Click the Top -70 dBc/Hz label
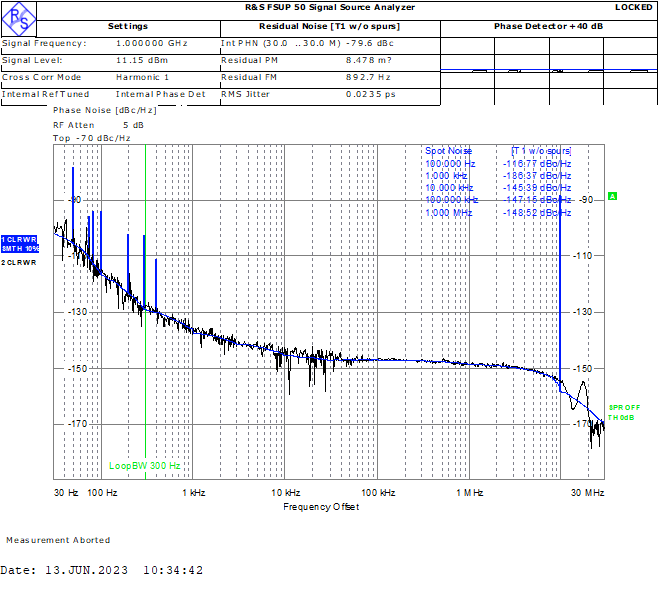Viewport: 659px width, 592px height. [92, 137]
